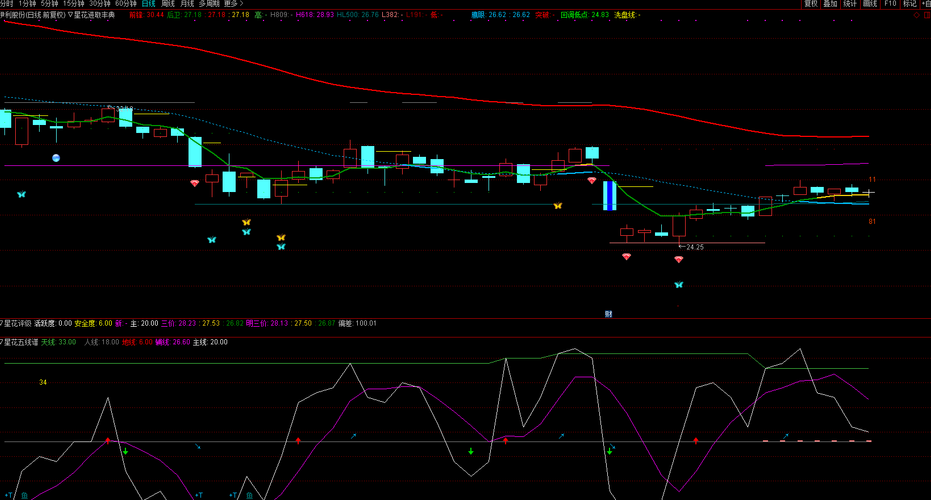Image resolution: width=931 pixels, height=500 pixels.
Task: Click the middle green down arrow in lower panel
Action: coord(471,451)
